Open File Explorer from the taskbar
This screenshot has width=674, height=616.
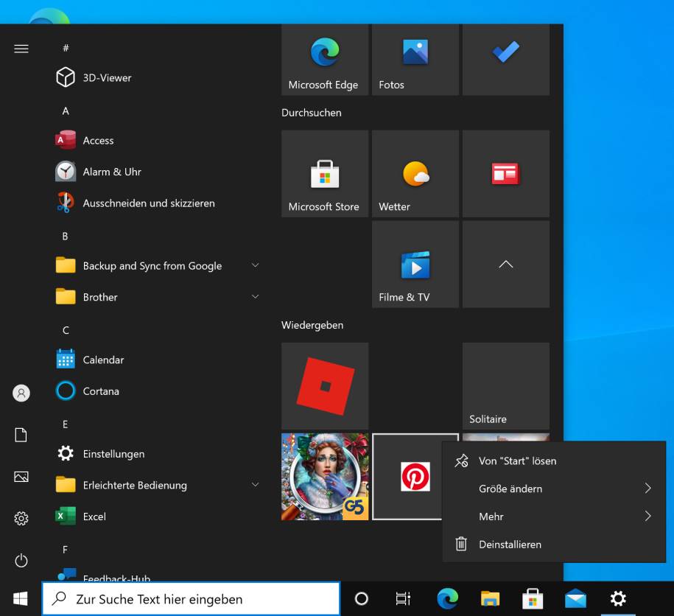[x=490, y=599]
